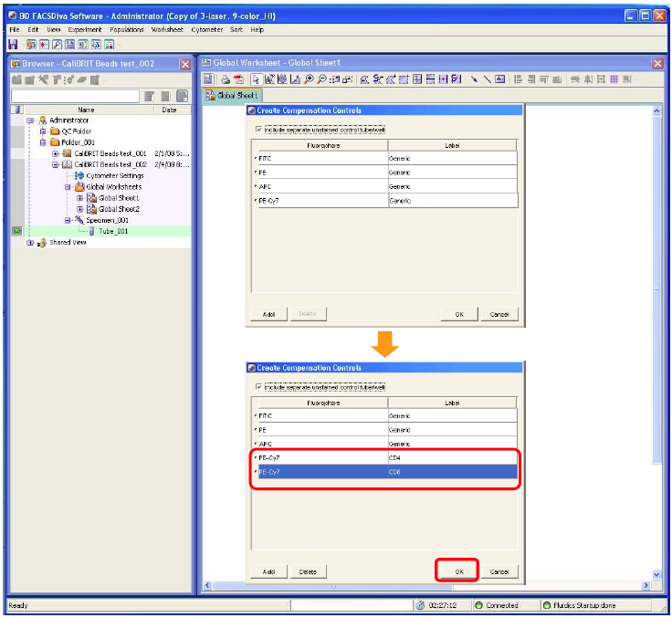
Task: Collapse the CaliBRIT Beads test_002 experiment
Action: coord(56,164)
